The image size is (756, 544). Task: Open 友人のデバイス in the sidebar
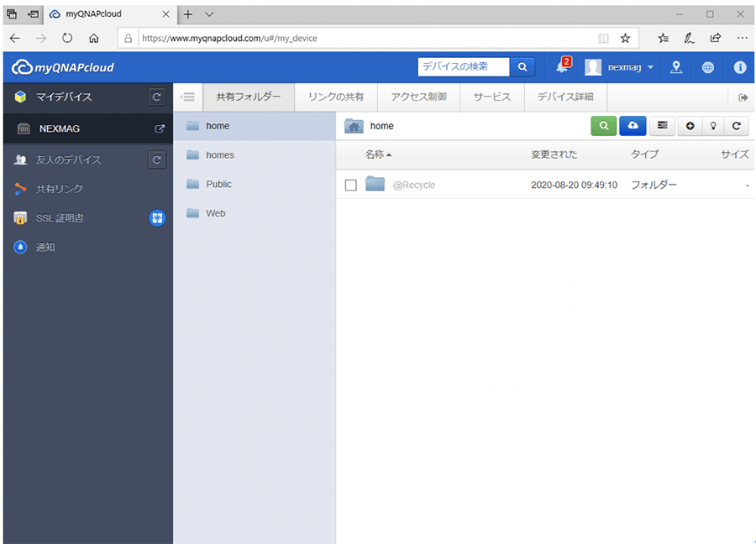tap(69, 160)
